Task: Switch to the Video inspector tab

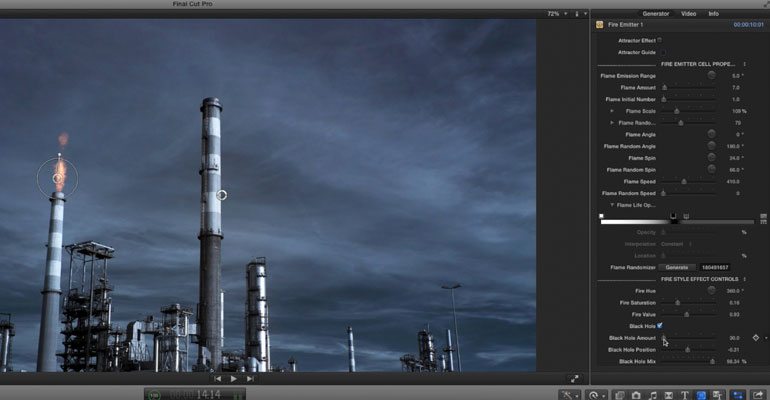Action: tap(688, 14)
